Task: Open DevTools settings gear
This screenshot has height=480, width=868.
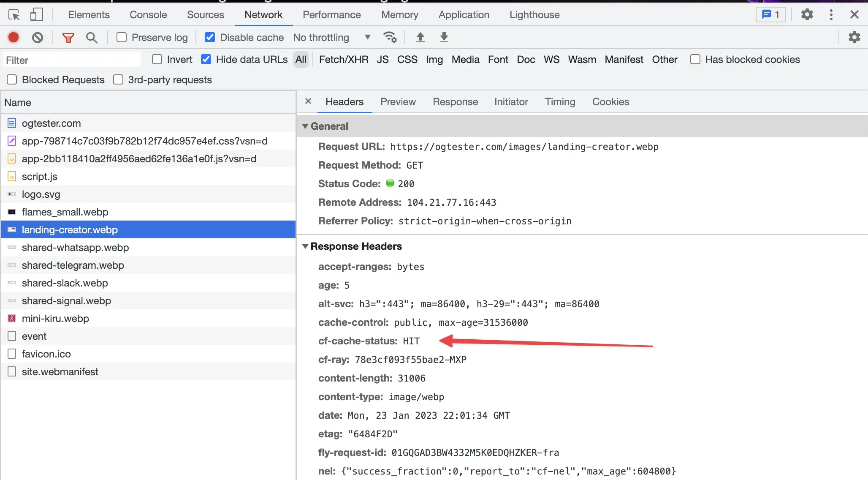Action: pos(807,14)
